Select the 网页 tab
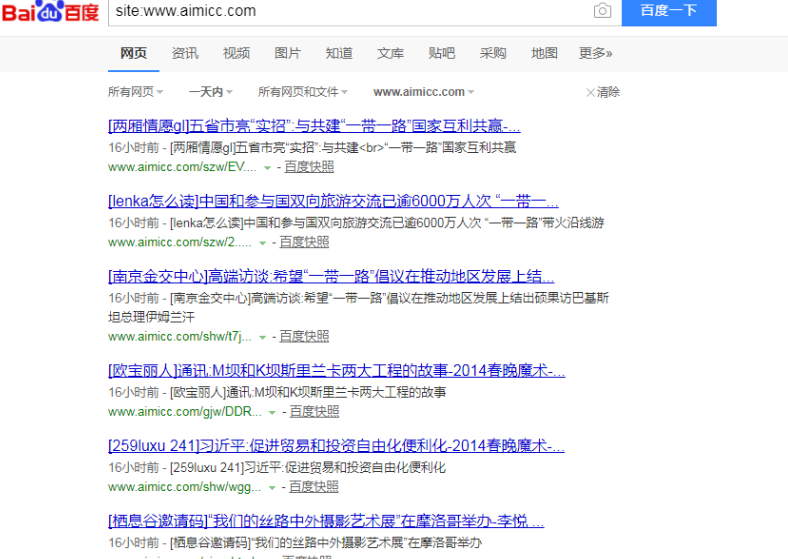This screenshot has width=788, height=559. click(133, 53)
